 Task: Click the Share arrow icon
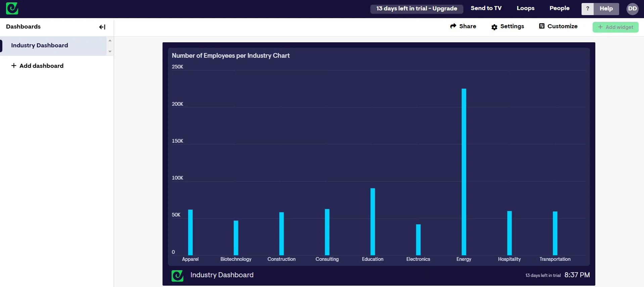coord(453,26)
